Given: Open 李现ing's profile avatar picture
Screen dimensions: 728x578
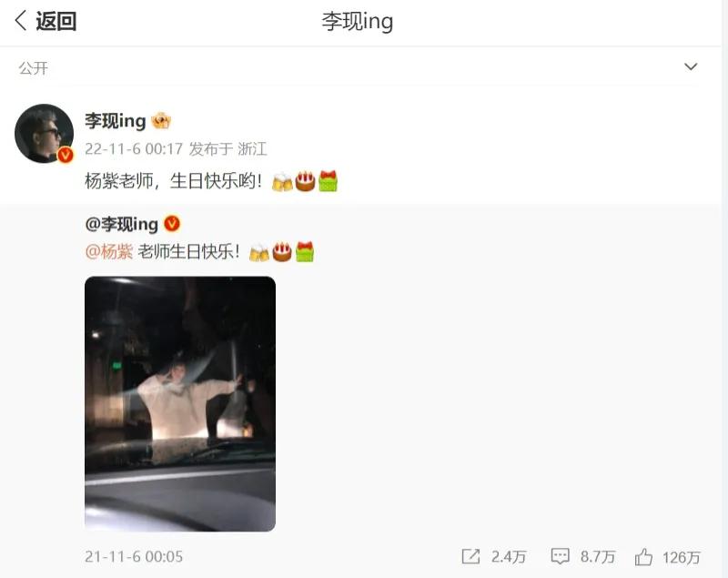Looking at the screenshot, I should pos(44,133).
